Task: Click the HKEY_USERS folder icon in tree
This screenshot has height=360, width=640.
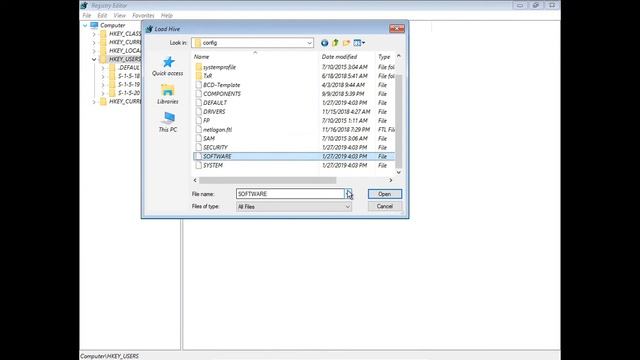Action: pos(103,59)
